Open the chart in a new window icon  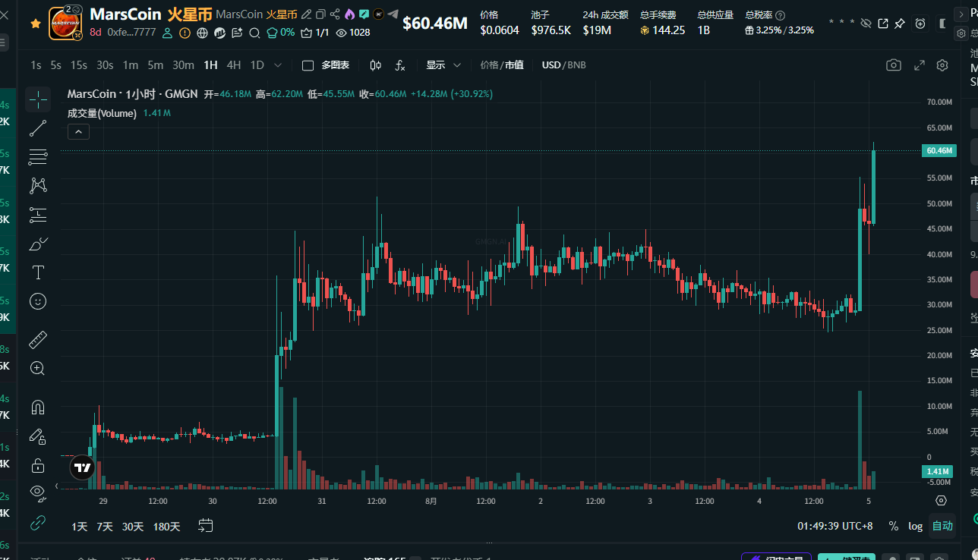point(883,24)
